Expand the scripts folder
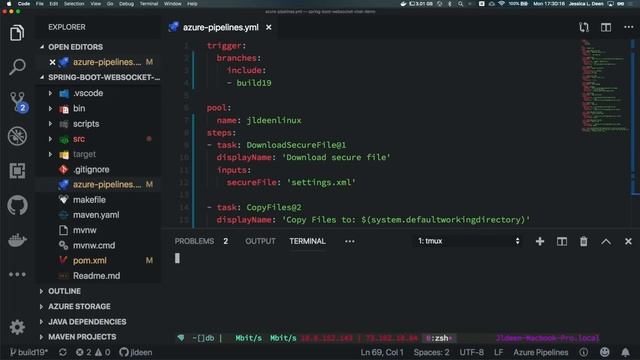This screenshot has width=640, height=360. click(x=86, y=124)
